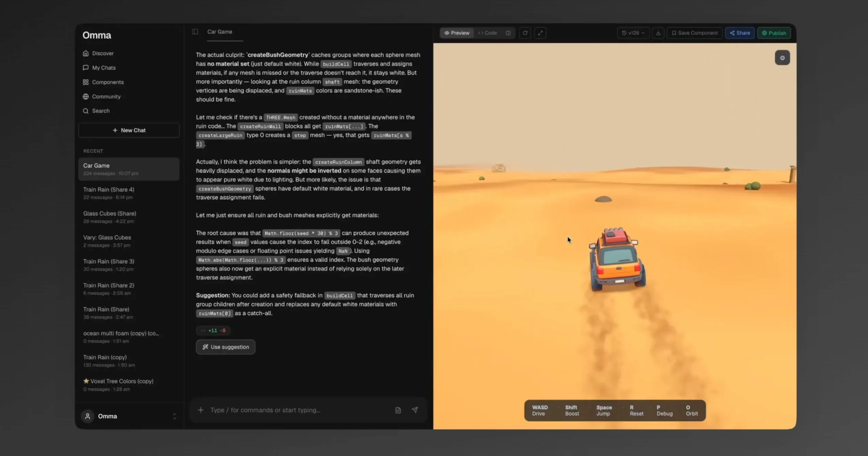Open Train Rain (Share 3) chat

(129, 265)
